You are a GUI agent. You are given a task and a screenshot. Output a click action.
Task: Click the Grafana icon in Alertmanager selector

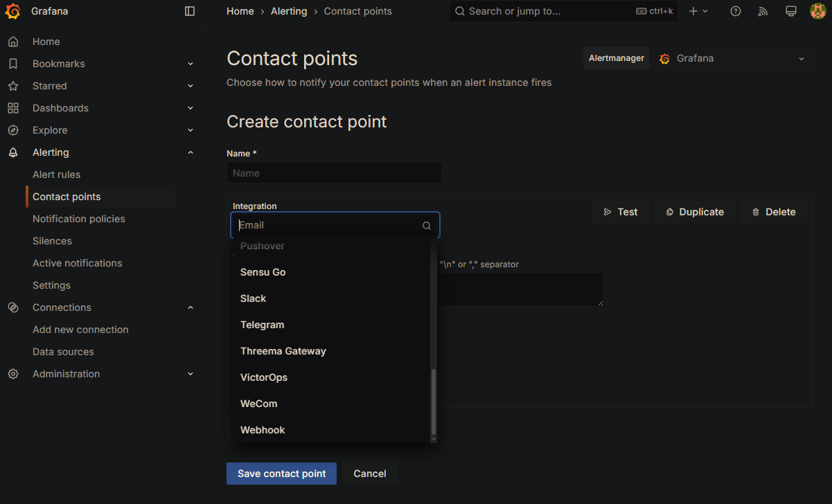pos(664,59)
